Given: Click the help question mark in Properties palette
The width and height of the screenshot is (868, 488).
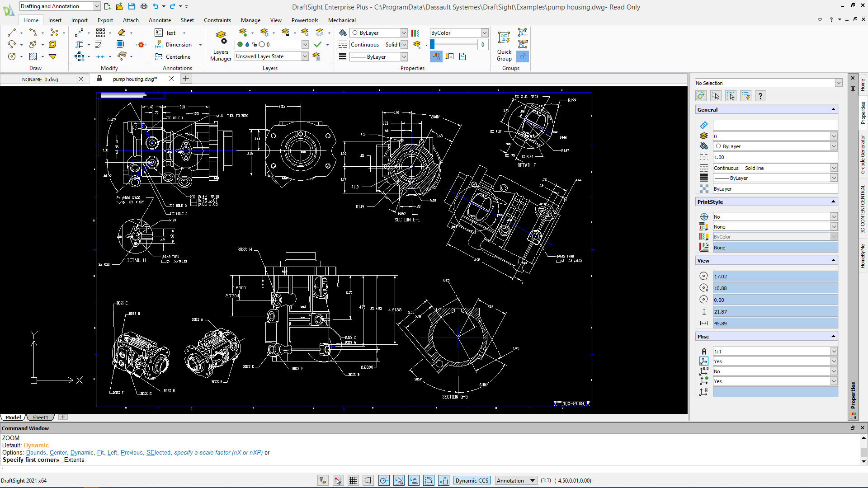Looking at the screenshot, I should tap(760, 96).
